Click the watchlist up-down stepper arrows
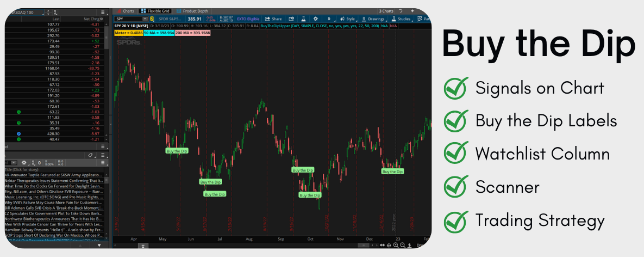This screenshot has width=644, height=257. point(48,13)
